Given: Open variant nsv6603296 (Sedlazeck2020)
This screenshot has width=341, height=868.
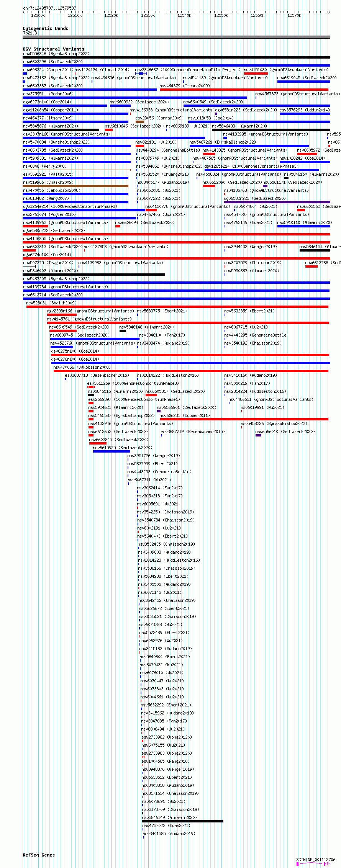Looking at the screenshot, I should (x=53, y=62).
